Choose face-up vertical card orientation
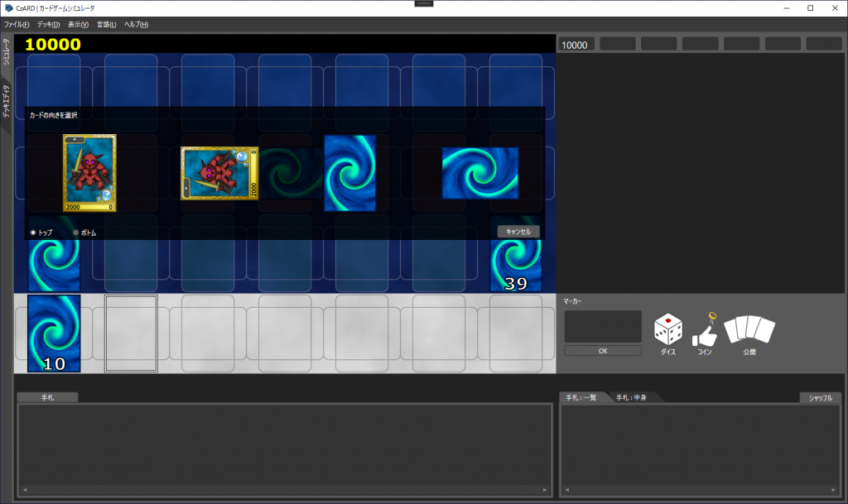The width and height of the screenshot is (848, 504). coord(89,173)
